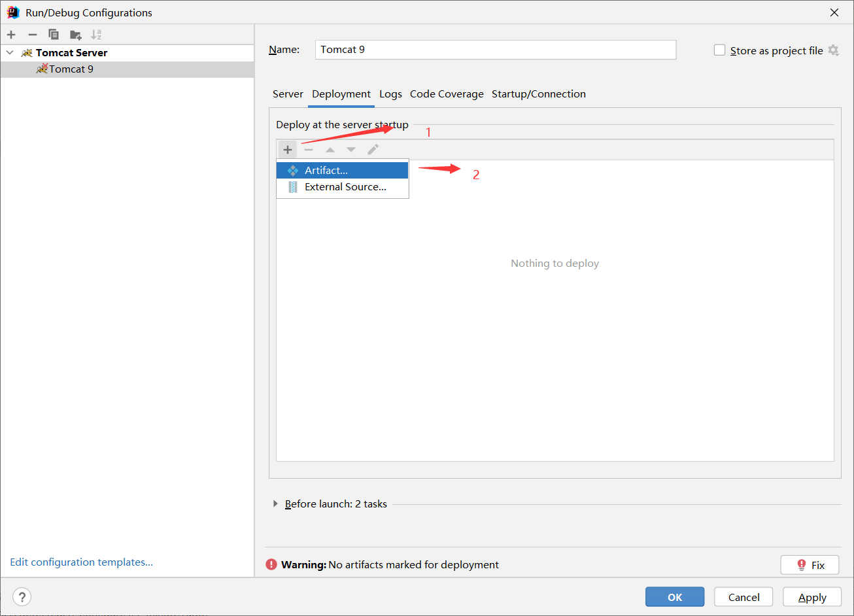This screenshot has height=616, width=854.
Task: Open the Code Coverage tab
Action: [x=447, y=94]
